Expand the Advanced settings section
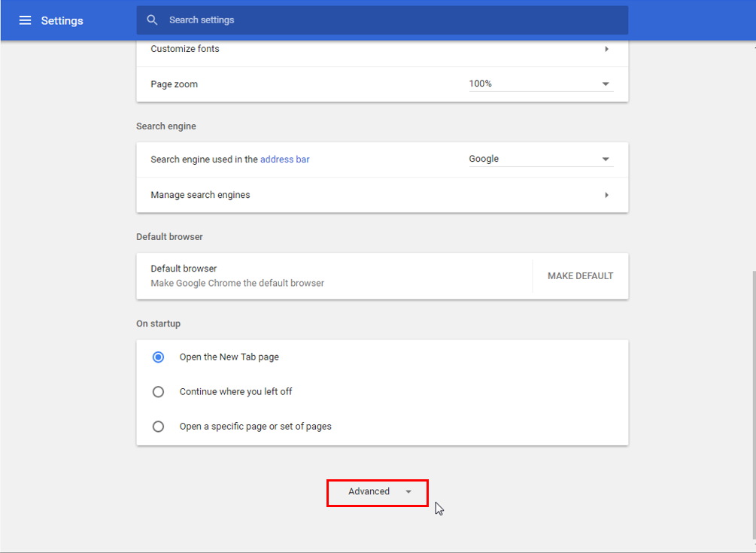 (378, 492)
